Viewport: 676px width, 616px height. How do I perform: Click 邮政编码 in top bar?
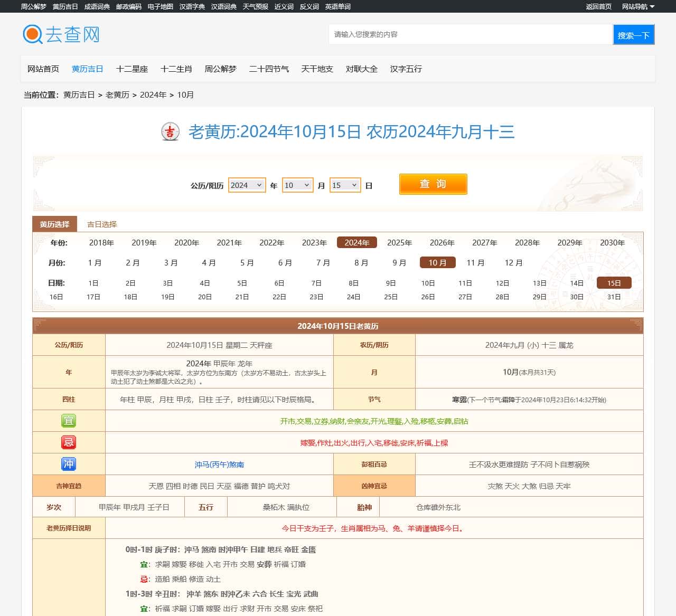pyautogui.click(x=129, y=6)
